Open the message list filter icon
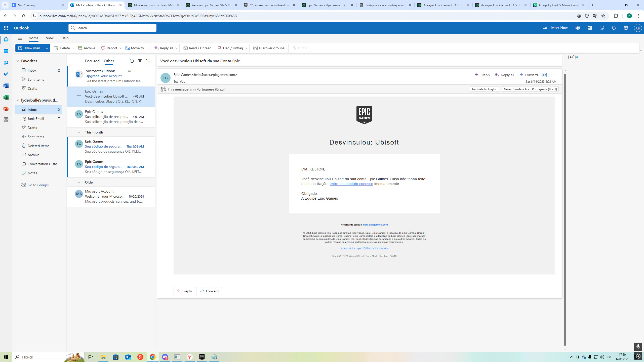Viewport: 644px width, 362px height. coord(140,61)
